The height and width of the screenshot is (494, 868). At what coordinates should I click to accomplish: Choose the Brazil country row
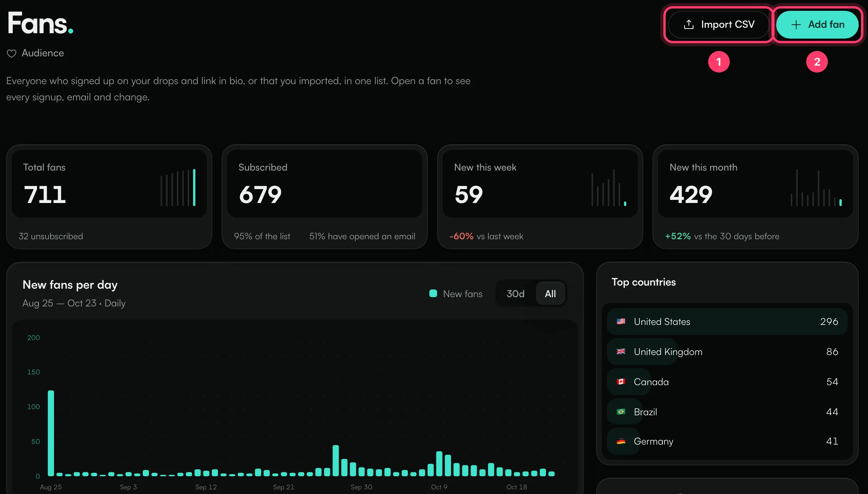tap(727, 412)
